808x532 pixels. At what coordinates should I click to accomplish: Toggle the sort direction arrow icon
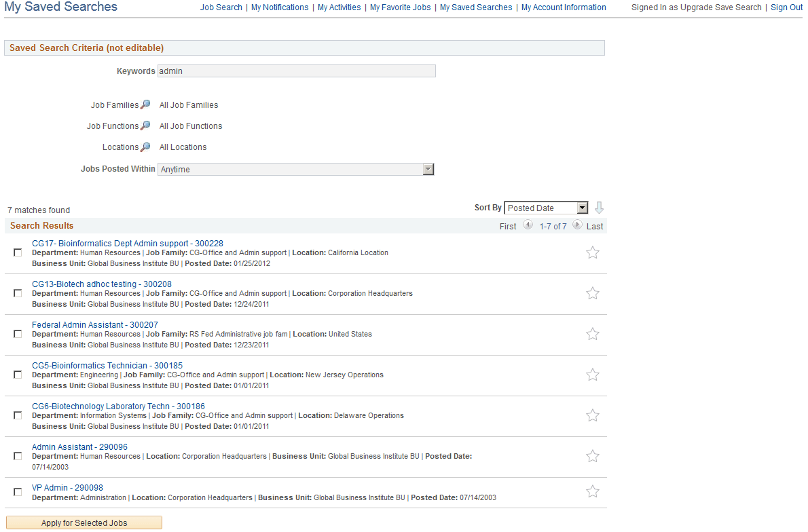point(598,208)
